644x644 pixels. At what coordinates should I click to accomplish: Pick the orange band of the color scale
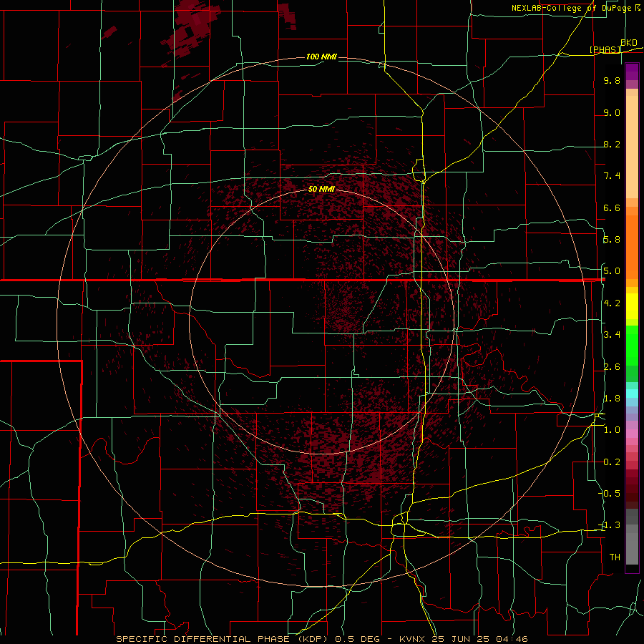pos(632,246)
